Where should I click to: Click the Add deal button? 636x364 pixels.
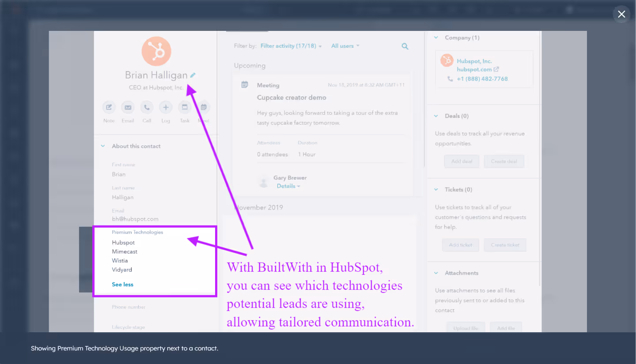pos(462,161)
